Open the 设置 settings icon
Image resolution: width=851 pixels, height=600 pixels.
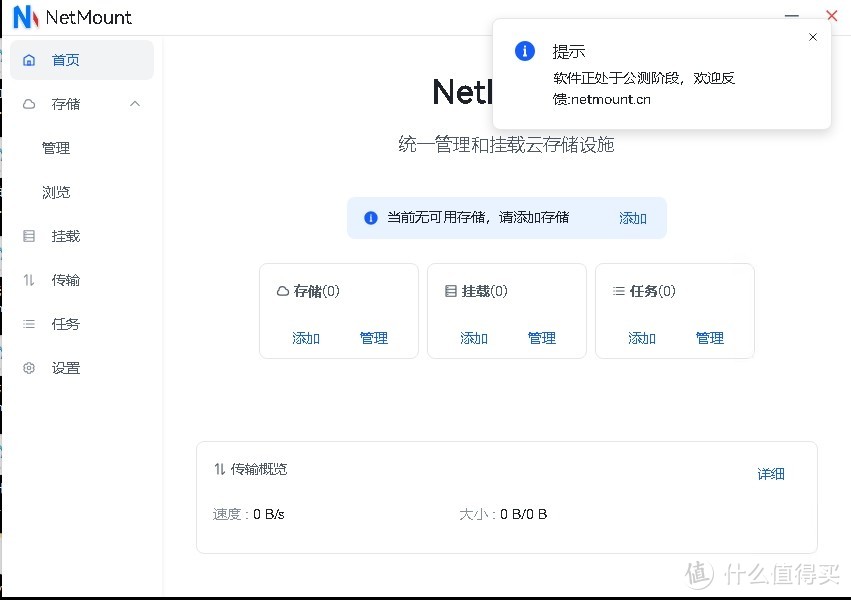tap(29, 367)
